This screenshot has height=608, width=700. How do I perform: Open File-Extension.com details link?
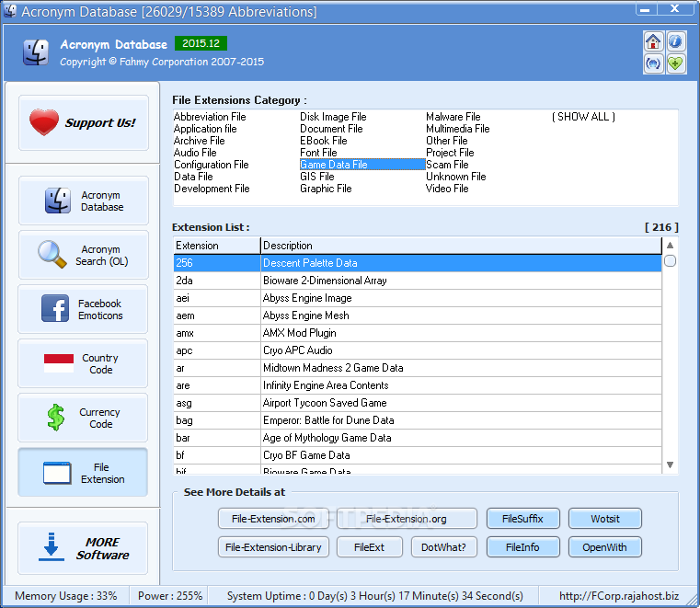[273, 519]
